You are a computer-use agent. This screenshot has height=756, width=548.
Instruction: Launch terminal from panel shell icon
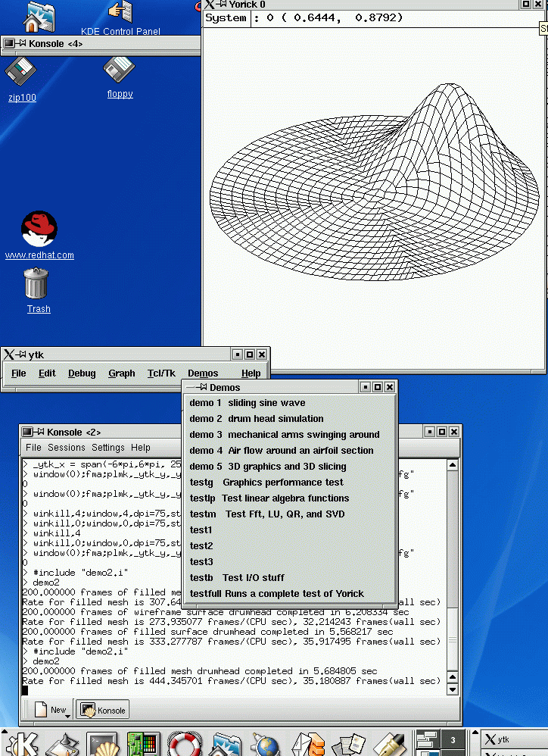[x=101, y=744]
